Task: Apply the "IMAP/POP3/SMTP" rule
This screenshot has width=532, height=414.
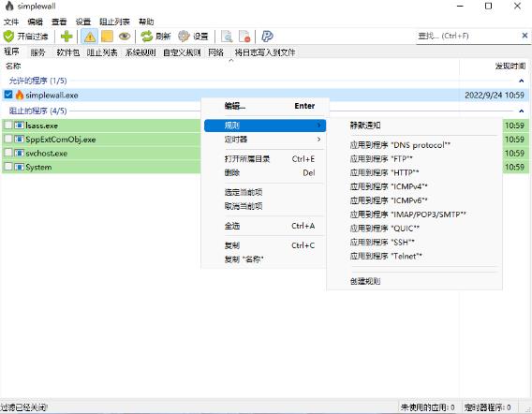Action: point(415,214)
